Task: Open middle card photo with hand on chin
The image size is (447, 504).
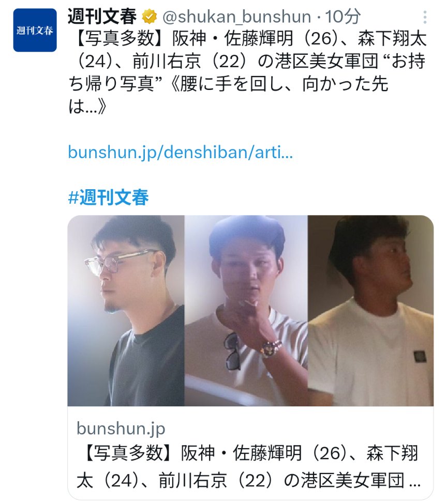Action: (x=246, y=311)
